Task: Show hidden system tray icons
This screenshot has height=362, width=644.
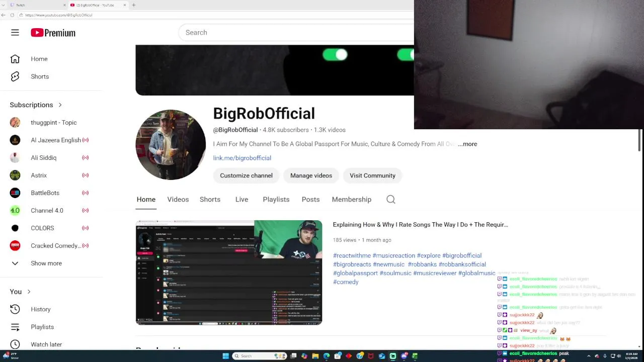Action: [589, 356]
